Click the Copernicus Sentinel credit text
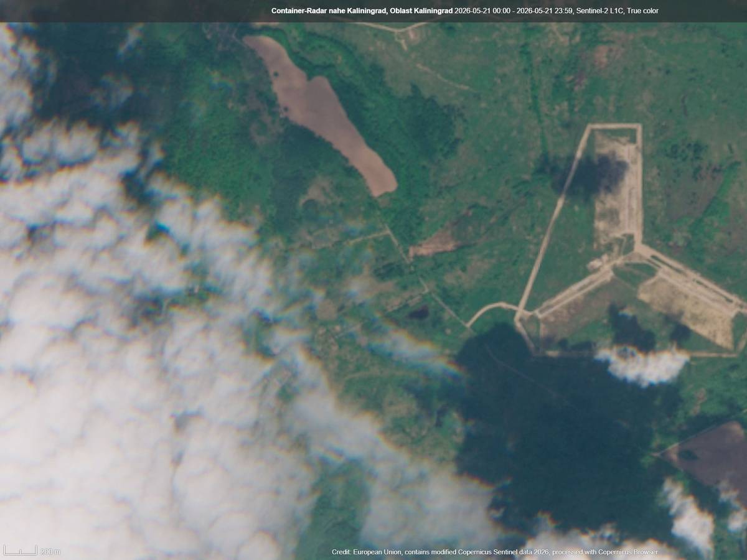The image size is (747, 560). 495,552
